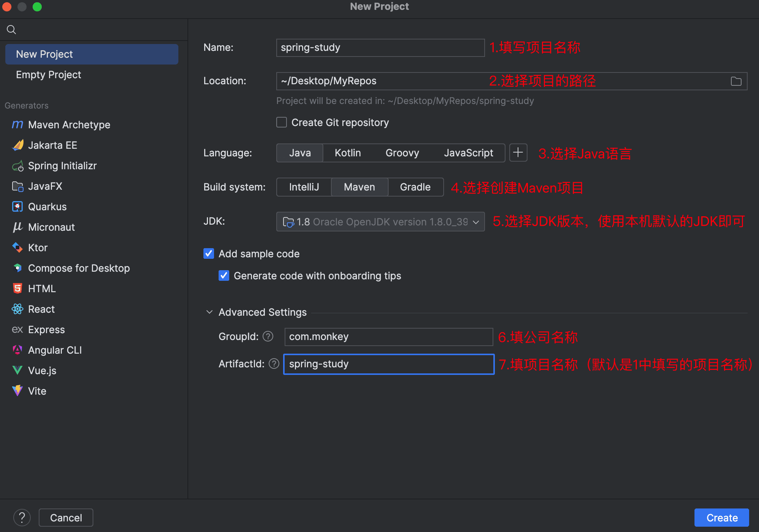Screen dimensions: 759x532
Task: Click the React atom icon
Action: point(17,309)
